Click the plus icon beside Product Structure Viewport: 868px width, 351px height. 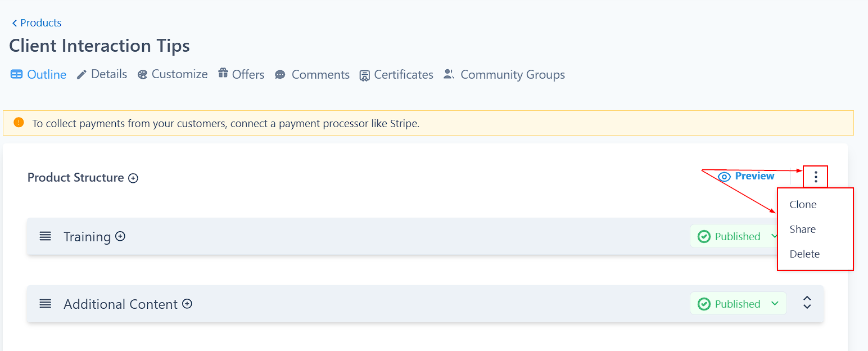(x=133, y=178)
